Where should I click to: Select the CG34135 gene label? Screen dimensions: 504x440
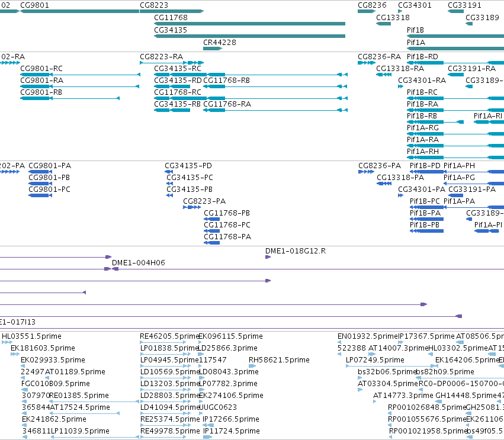(x=171, y=30)
